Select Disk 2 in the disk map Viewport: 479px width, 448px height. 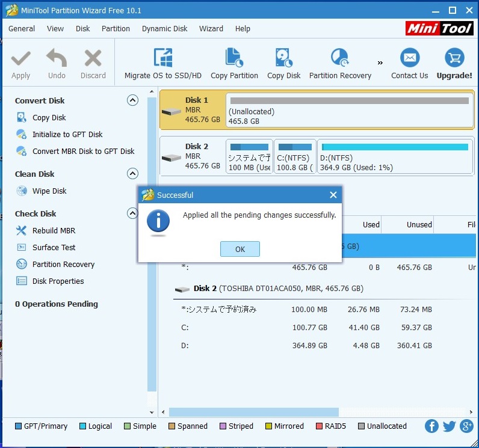click(193, 156)
